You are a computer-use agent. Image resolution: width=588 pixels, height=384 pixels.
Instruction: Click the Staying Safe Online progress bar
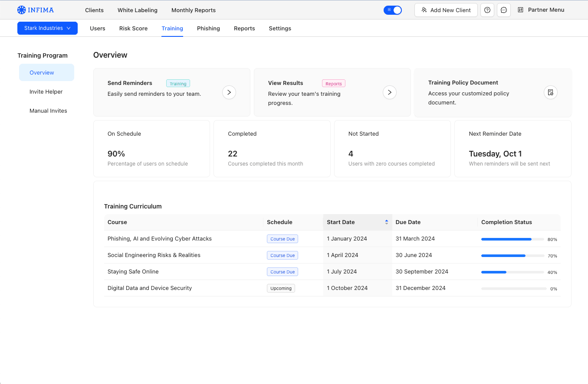coord(512,272)
